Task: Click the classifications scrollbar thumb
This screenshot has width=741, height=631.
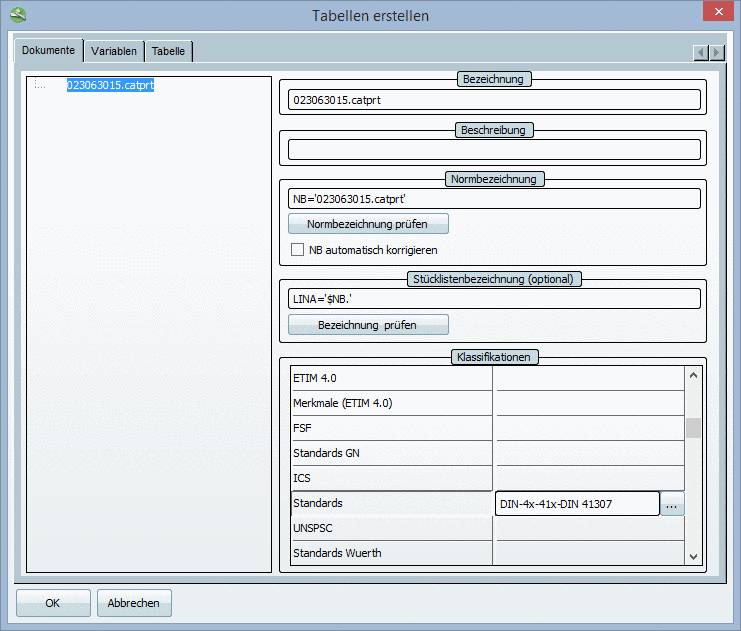Action: pos(693,428)
